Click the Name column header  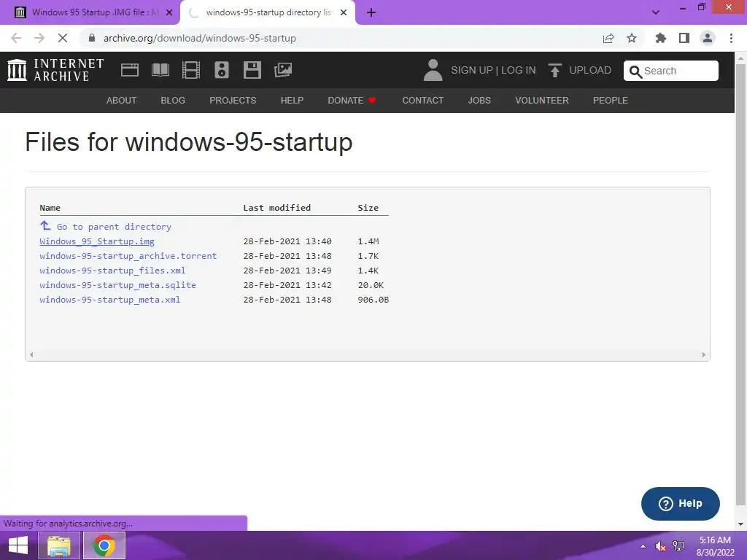click(50, 208)
